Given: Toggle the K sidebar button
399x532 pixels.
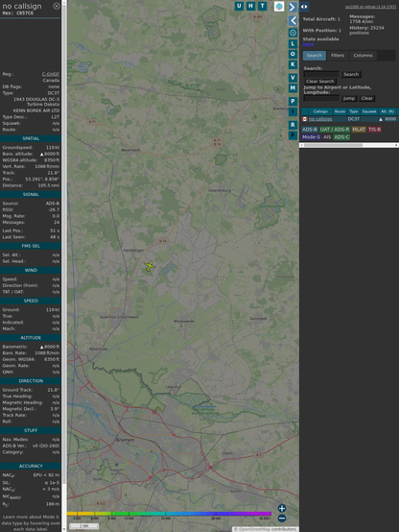Looking at the screenshot, I should pyautogui.click(x=293, y=64).
